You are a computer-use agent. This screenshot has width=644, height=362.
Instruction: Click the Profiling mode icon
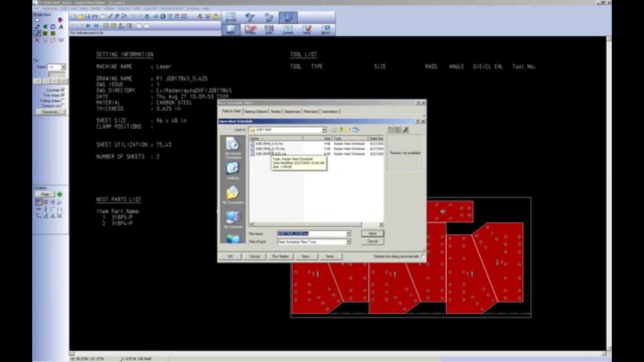(x=250, y=30)
